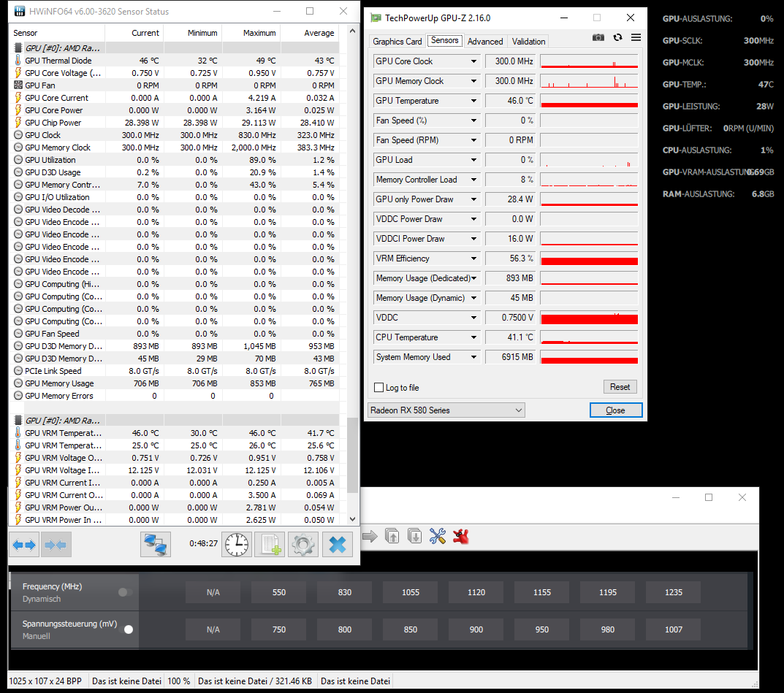Open GPU Memory Clock sensor dropdown
This screenshot has height=693, width=784.
tap(473, 81)
